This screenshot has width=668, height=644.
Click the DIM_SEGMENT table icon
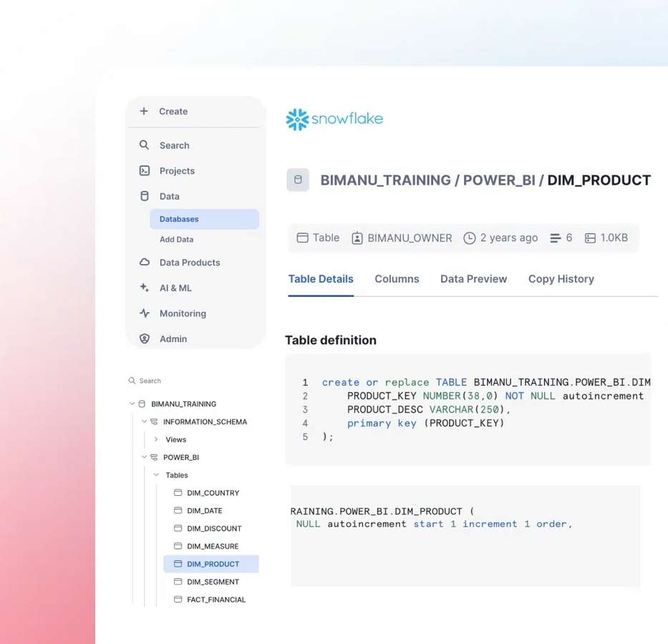[178, 582]
